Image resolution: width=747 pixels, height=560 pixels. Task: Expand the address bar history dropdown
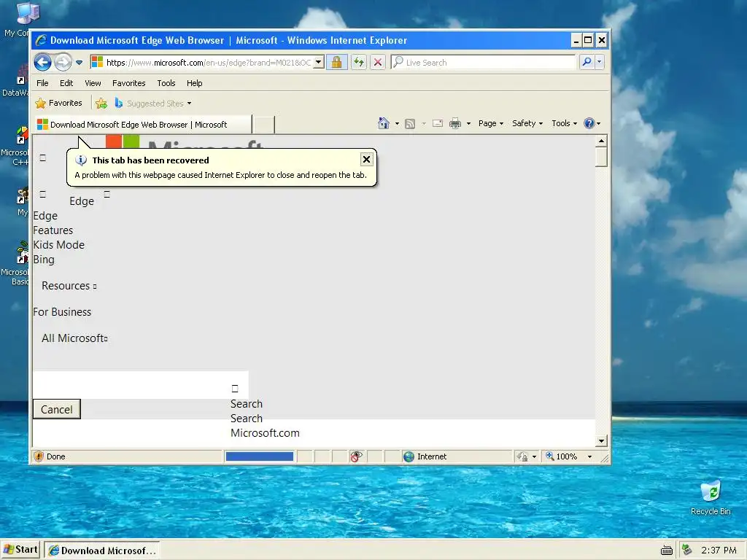pyautogui.click(x=319, y=63)
